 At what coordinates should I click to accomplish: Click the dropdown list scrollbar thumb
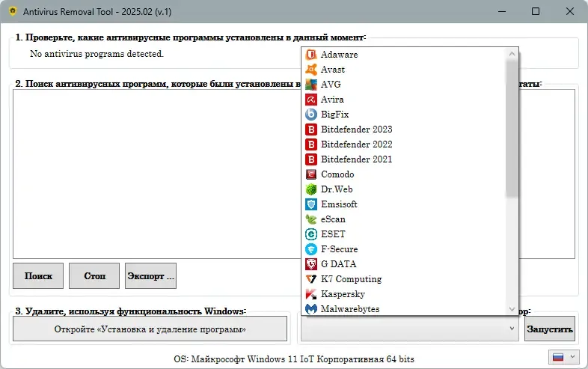pyautogui.click(x=512, y=129)
